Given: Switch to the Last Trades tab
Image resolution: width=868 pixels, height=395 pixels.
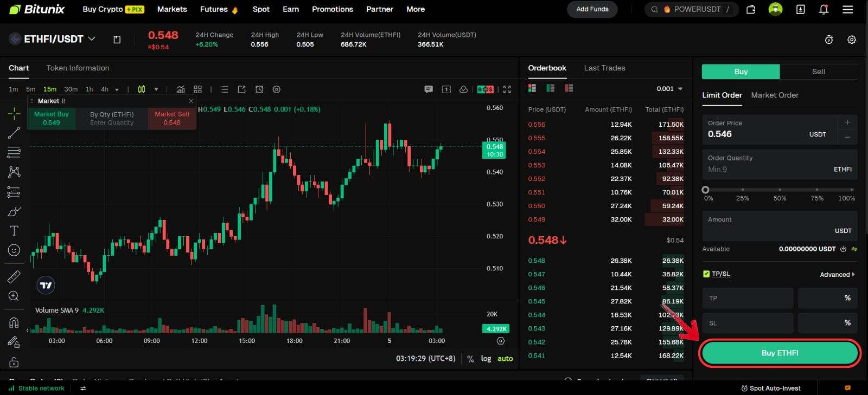Looking at the screenshot, I should (x=604, y=68).
